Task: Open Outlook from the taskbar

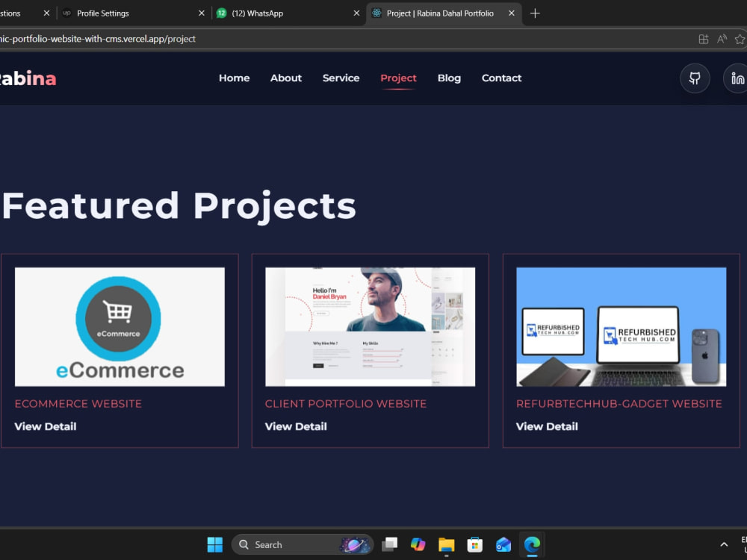Action: click(503, 544)
